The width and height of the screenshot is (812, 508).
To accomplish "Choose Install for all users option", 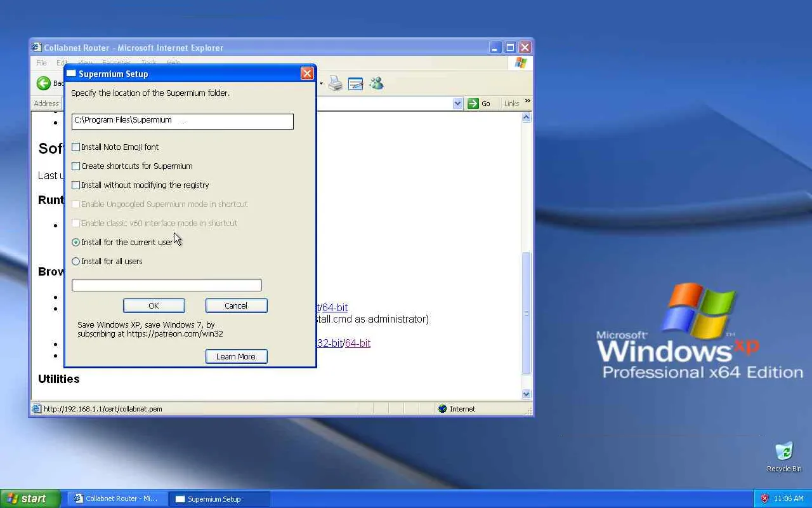I will click(x=76, y=261).
